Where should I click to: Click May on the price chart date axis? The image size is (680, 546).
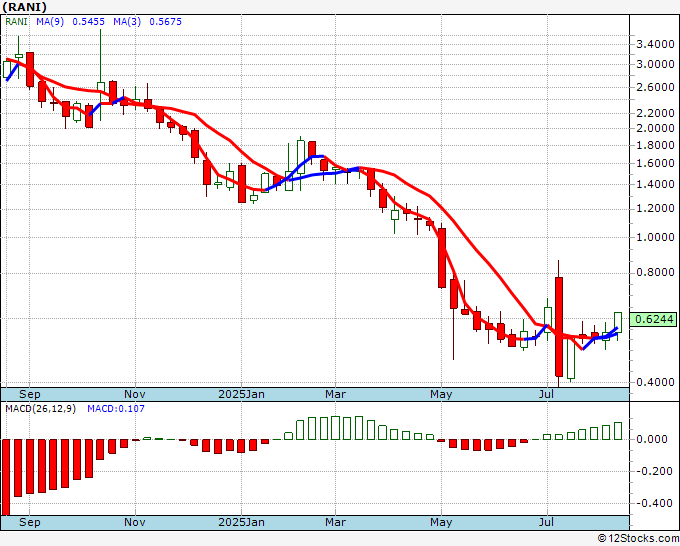click(x=441, y=394)
